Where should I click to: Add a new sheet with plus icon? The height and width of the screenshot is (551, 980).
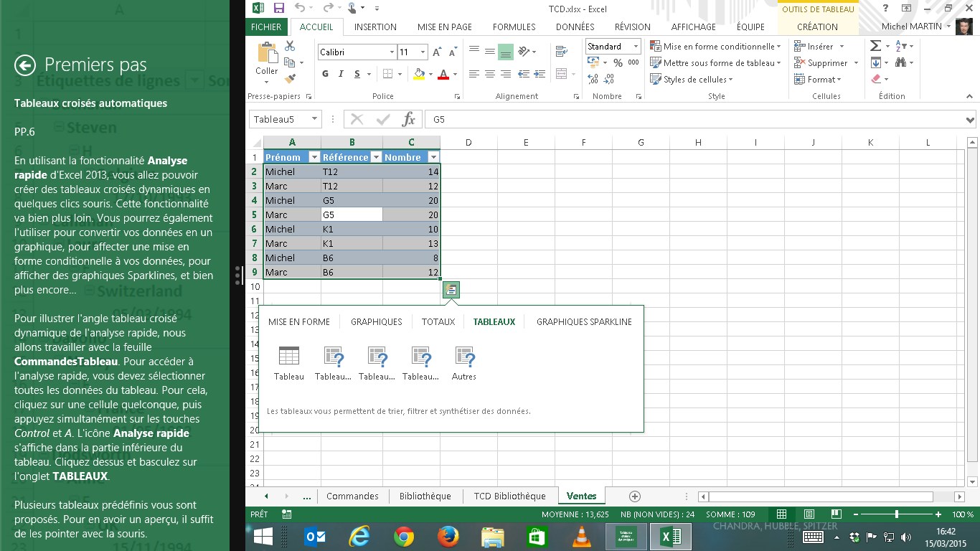pos(634,496)
